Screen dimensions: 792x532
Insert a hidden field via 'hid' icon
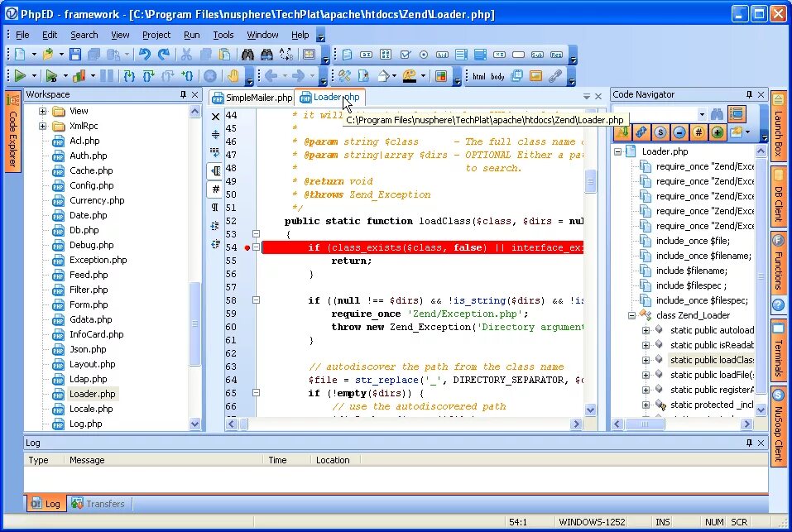[443, 55]
